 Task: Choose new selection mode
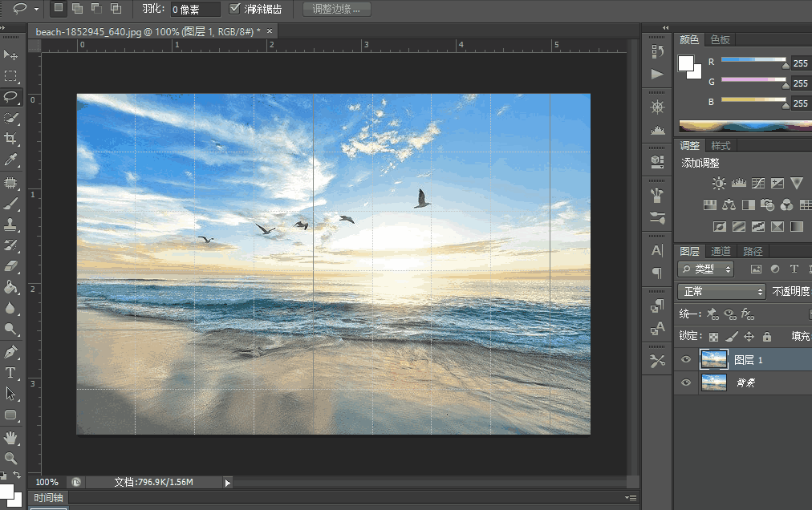(x=59, y=8)
